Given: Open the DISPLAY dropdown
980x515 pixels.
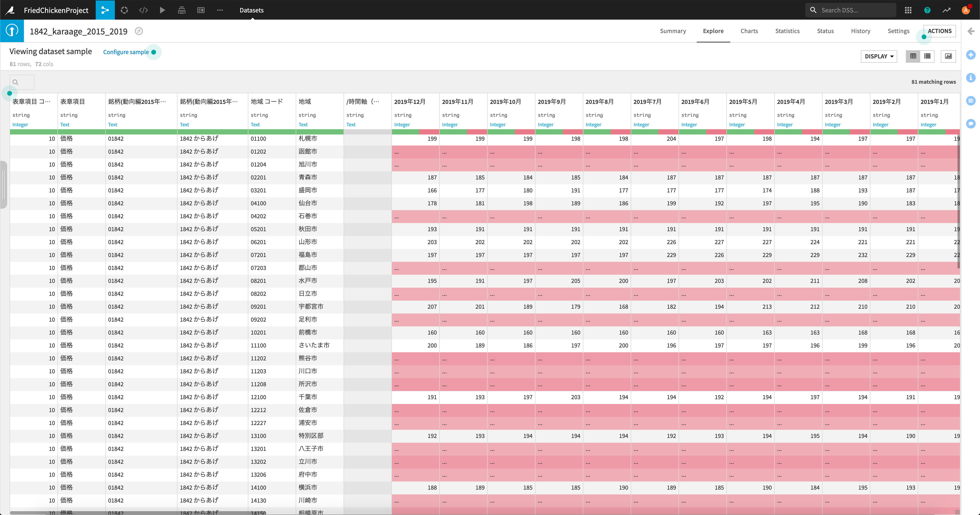Looking at the screenshot, I should pos(879,56).
